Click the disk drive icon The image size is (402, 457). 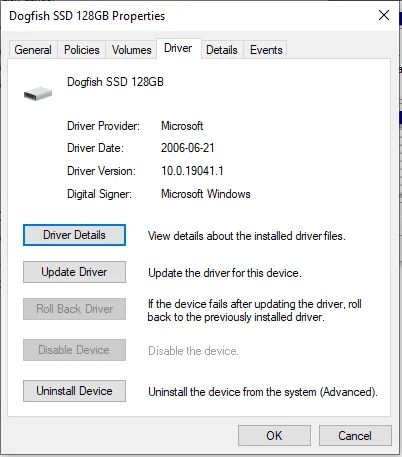(38, 94)
